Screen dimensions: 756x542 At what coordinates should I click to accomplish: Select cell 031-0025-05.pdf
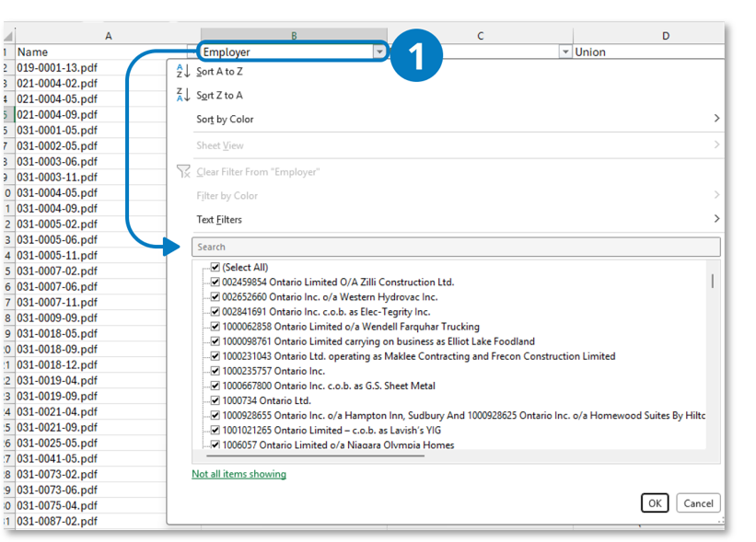[90, 444]
